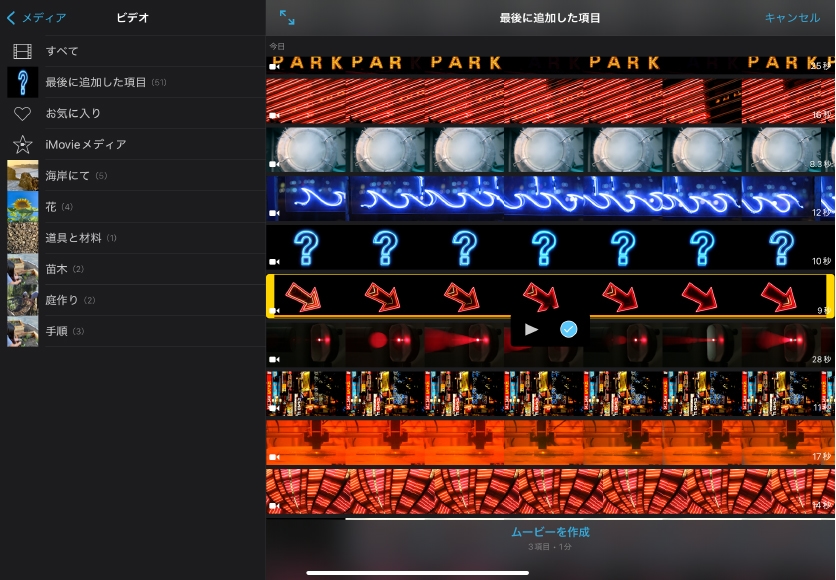Select the blue question mark neon clip
Viewport: 836px width, 580px height.
click(545, 245)
